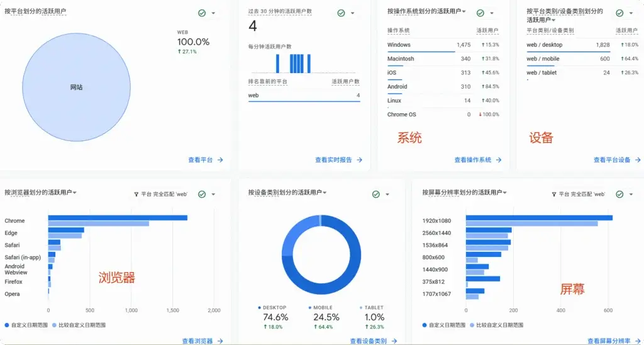
Task: Click green check icon on 按操作系统划分的活跃用户 card
Action: [480, 13]
